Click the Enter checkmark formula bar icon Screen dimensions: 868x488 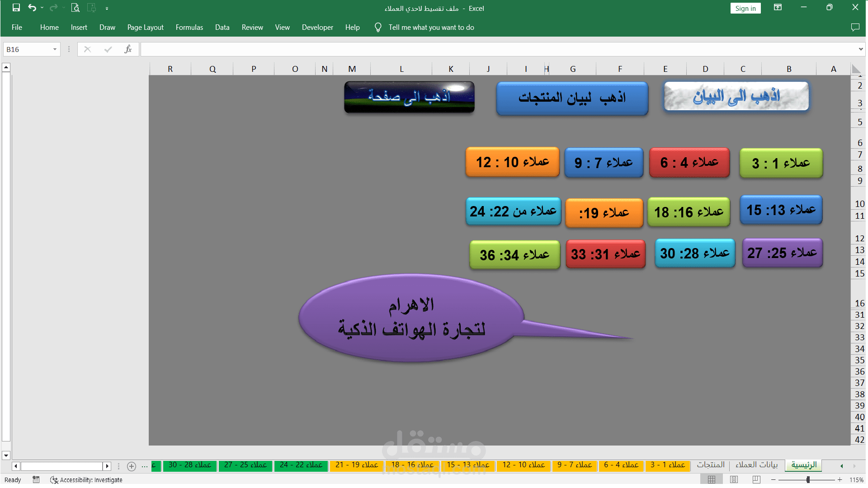pos(108,49)
